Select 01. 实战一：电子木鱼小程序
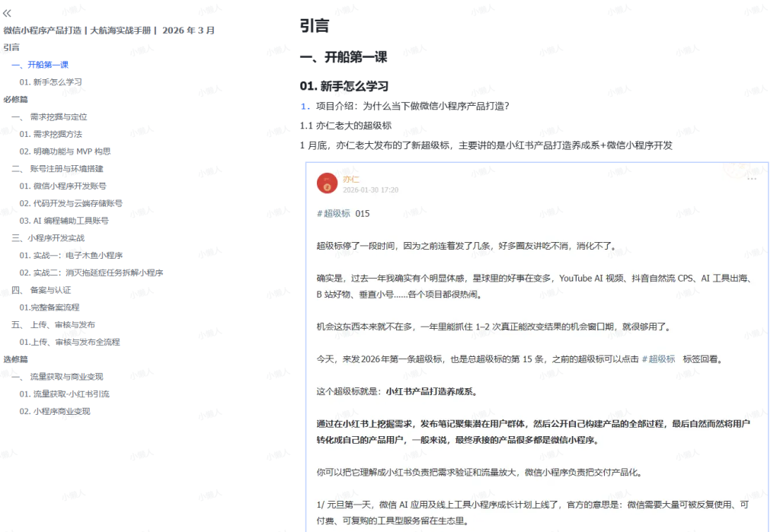Viewport: 780px width, 532px height. [71, 256]
